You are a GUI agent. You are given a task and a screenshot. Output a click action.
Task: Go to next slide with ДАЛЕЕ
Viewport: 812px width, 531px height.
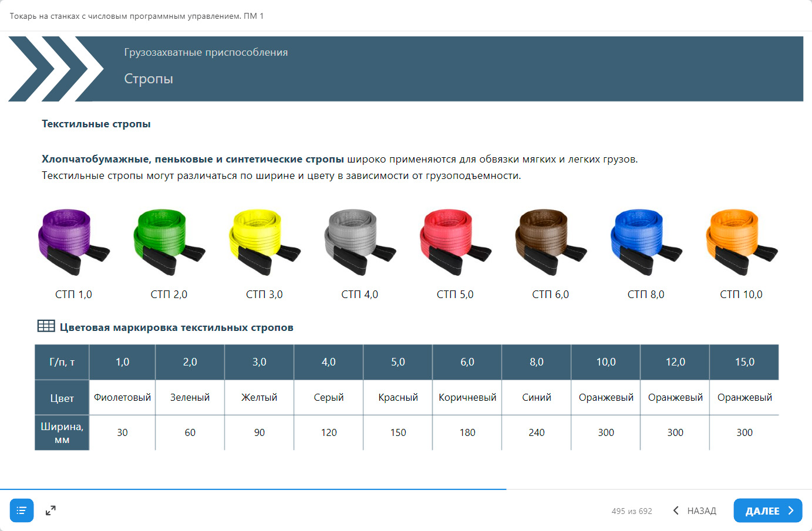(767, 510)
